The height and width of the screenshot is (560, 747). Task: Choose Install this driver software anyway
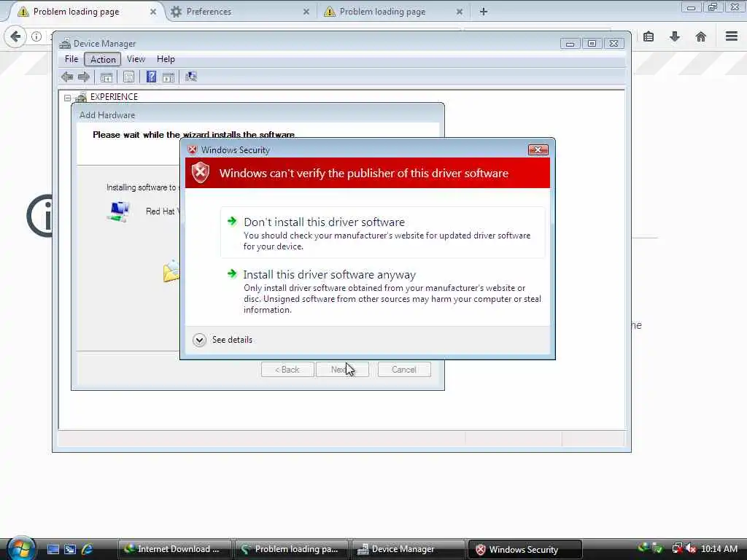(x=382, y=291)
